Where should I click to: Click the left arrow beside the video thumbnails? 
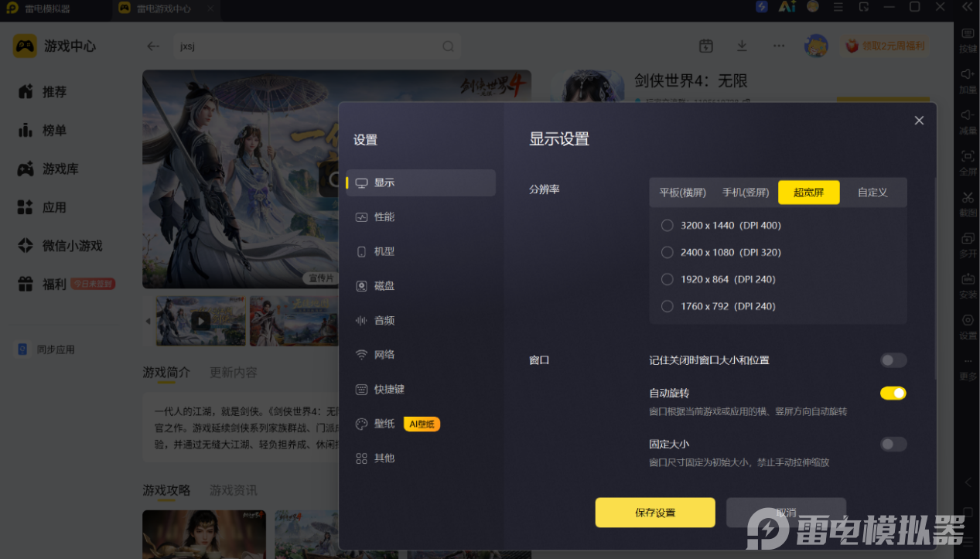(x=149, y=320)
